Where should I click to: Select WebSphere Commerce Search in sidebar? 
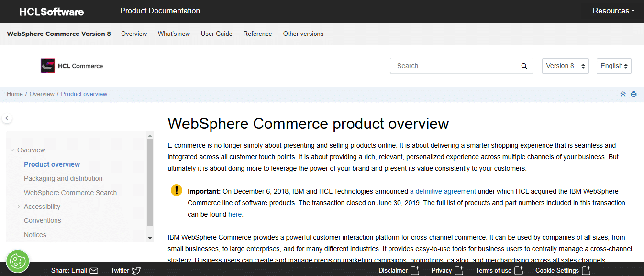pos(70,193)
